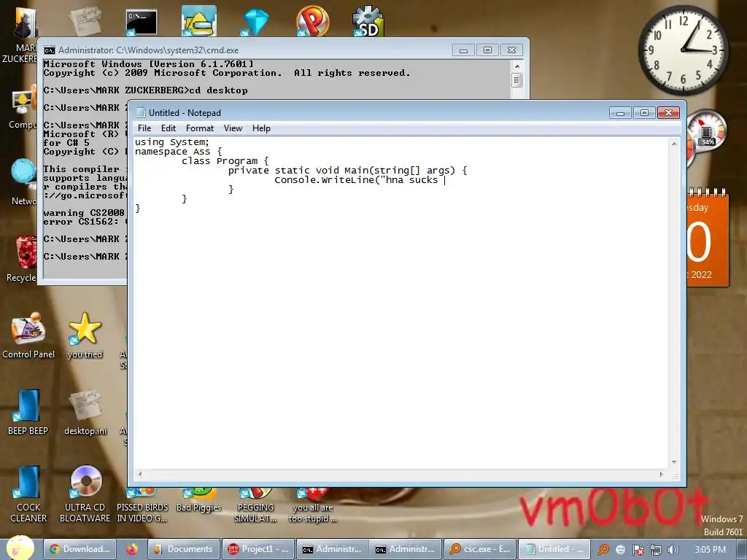Open the View menu in Notepad

(233, 128)
